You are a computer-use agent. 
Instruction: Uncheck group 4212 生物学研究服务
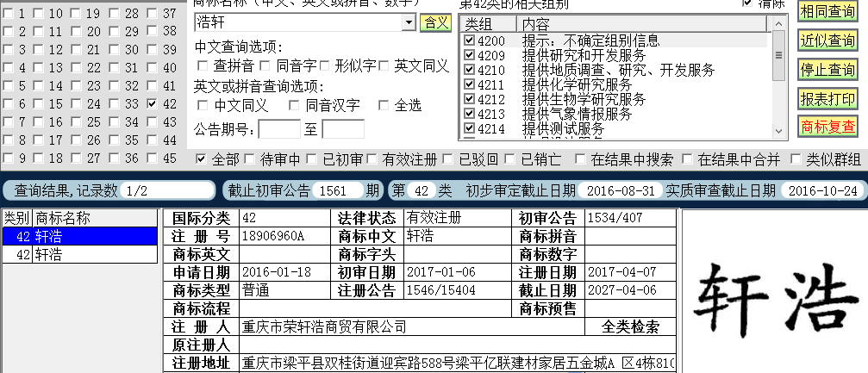tap(470, 99)
